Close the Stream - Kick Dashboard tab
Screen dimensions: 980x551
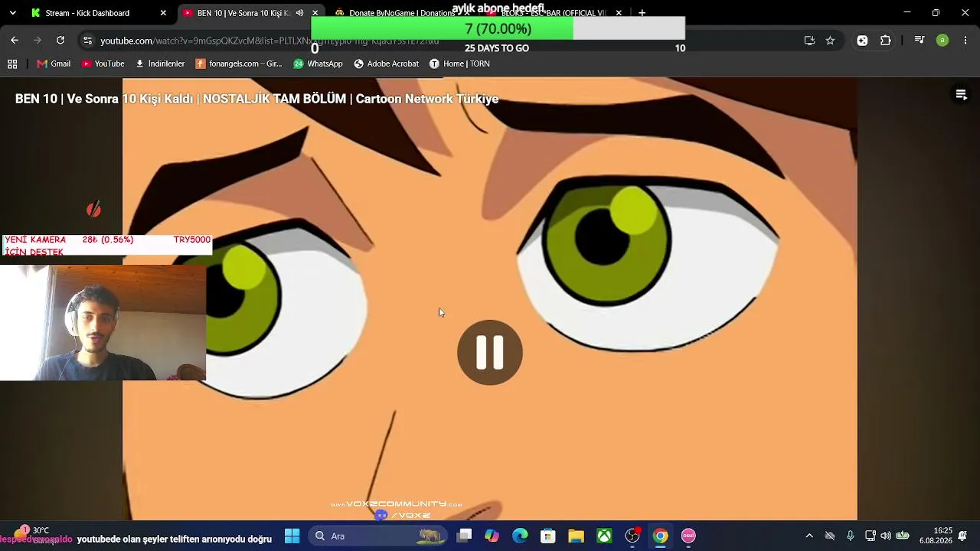click(x=163, y=13)
